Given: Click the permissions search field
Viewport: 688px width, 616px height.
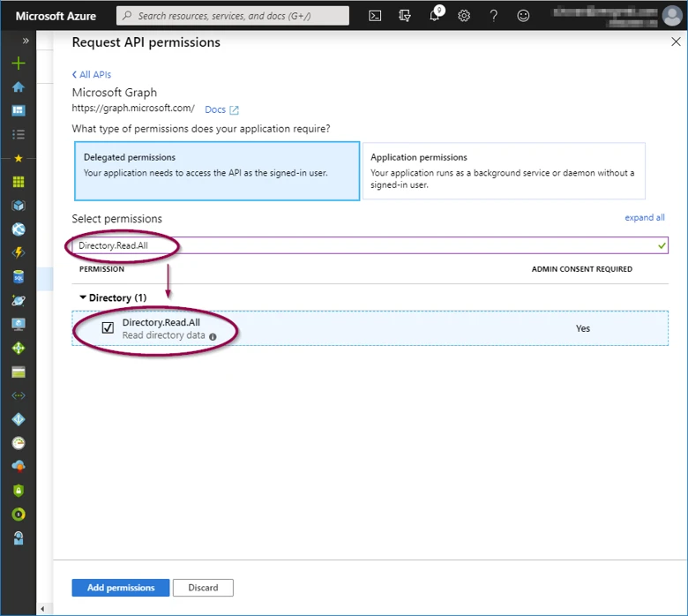Looking at the screenshot, I should click(x=370, y=245).
